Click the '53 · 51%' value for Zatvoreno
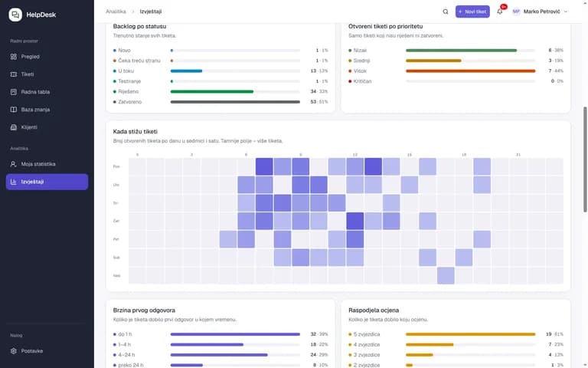Viewport: 588px width, 368px height. (x=318, y=102)
